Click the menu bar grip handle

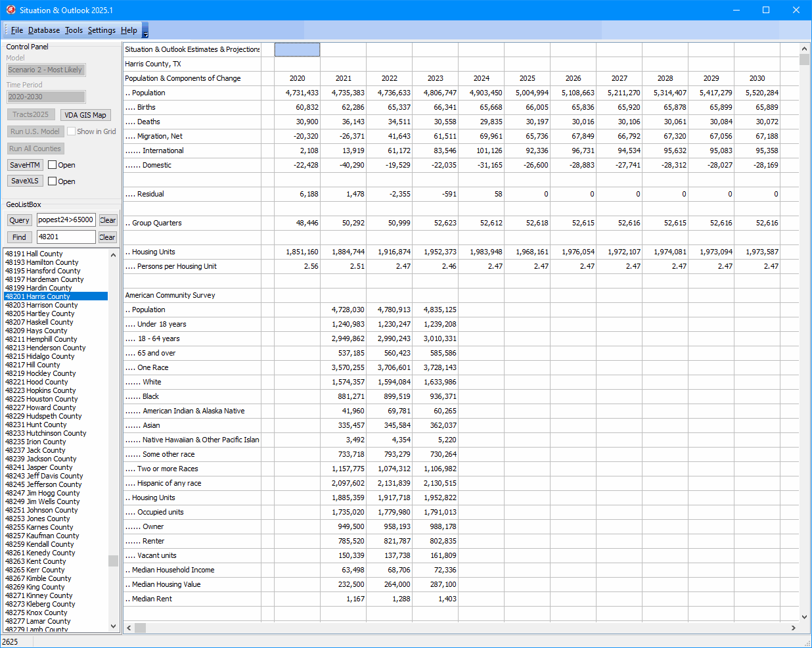click(x=6, y=30)
